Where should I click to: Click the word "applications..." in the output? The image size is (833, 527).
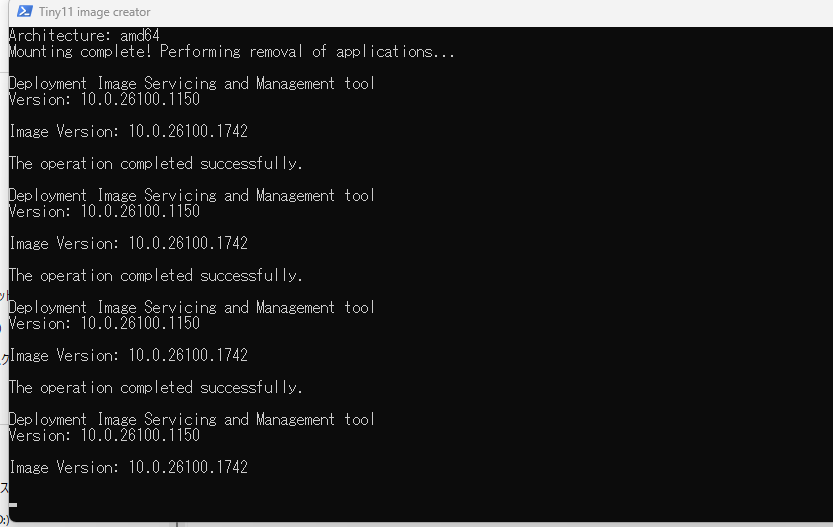(x=395, y=51)
